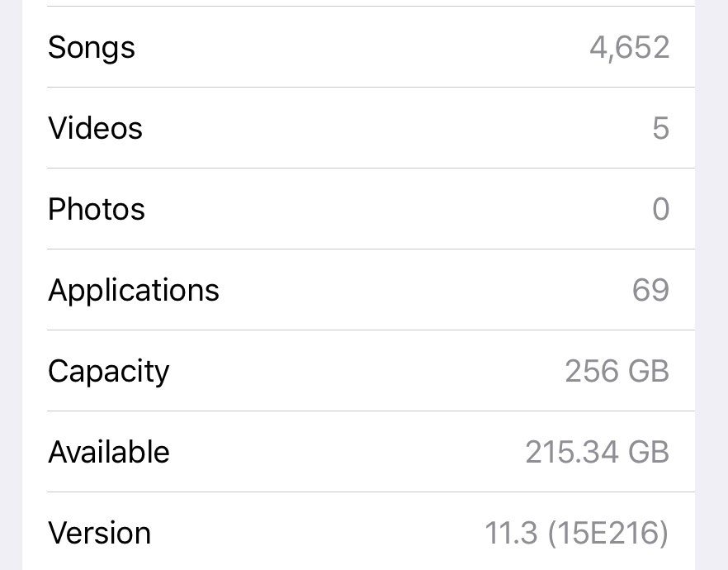The width and height of the screenshot is (728, 570).
Task: Click the middle of the Songs row
Action: [x=358, y=47]
